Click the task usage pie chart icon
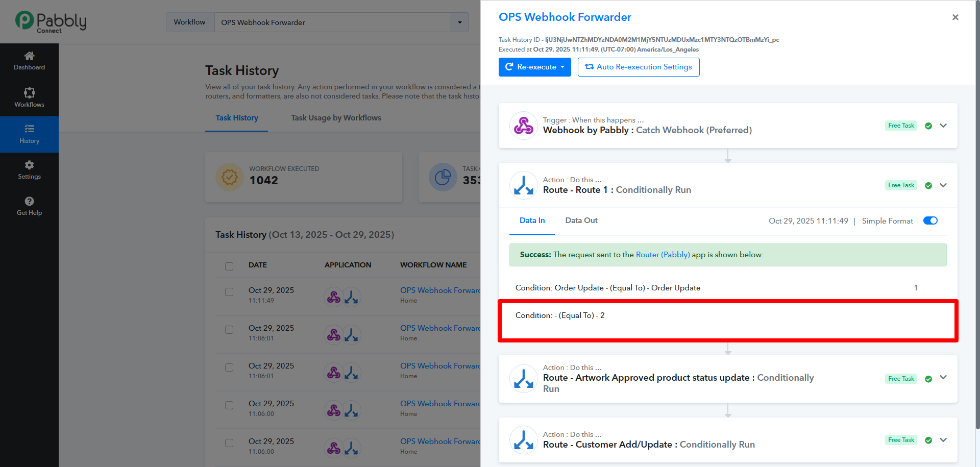 (443, 177)
